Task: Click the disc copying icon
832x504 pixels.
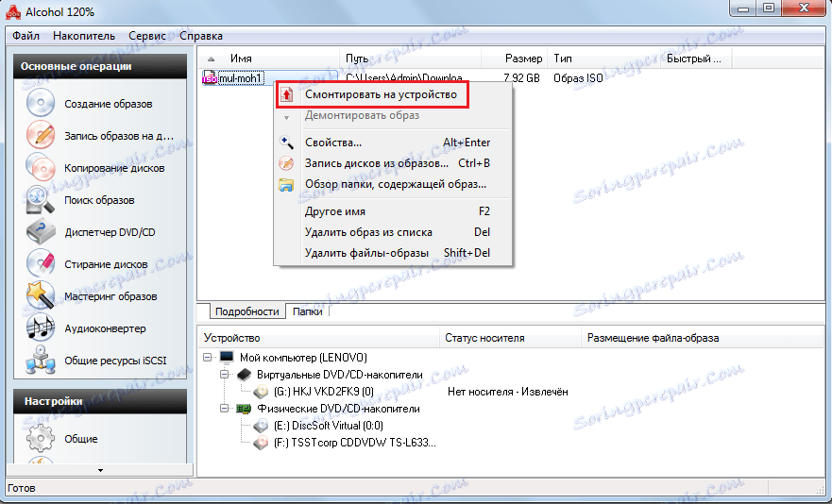Action: (41, 167)
